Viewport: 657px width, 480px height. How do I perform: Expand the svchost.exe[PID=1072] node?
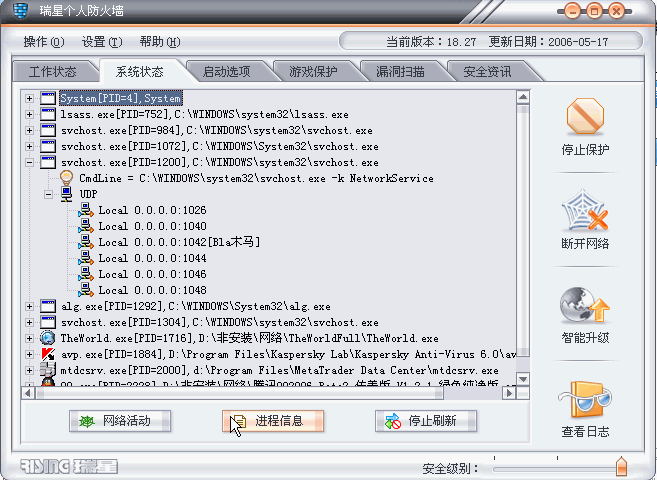tap(29, 146)
